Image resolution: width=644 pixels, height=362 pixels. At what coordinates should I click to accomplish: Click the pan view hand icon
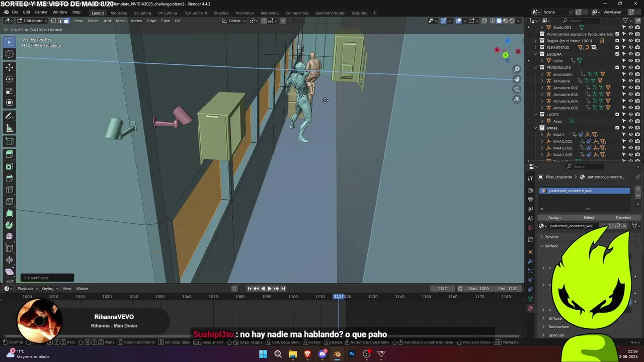[517, 79]
